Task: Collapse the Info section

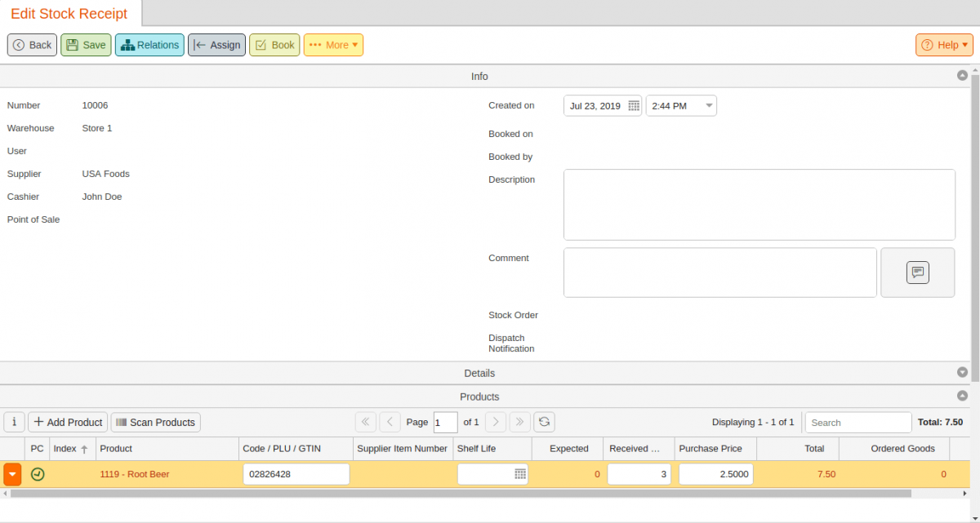Action: click(x=962, y=75)
